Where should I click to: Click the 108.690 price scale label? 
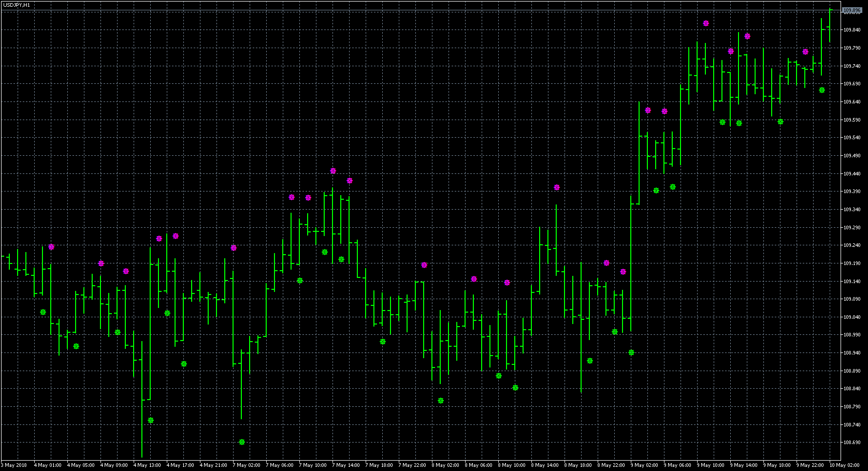(852, 443)
